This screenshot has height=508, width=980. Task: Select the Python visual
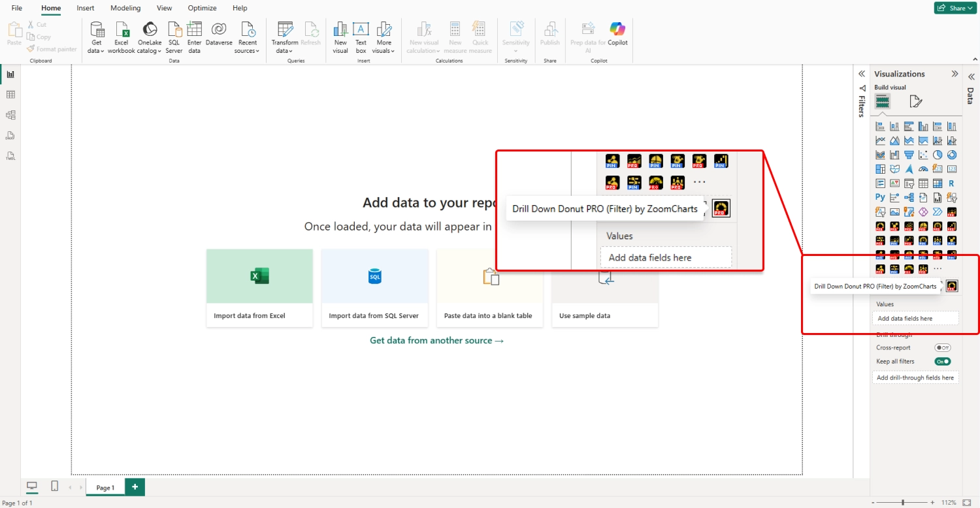point(880,197)
